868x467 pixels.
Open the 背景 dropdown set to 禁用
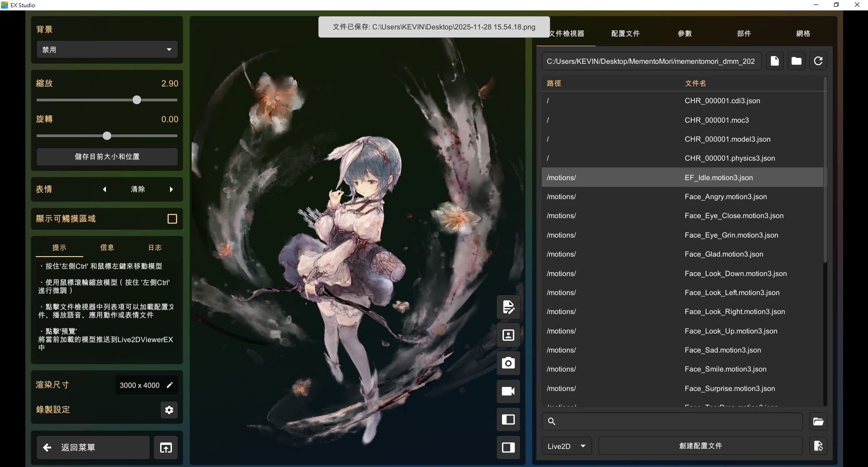pyautogui.click(x=107, y=50)
